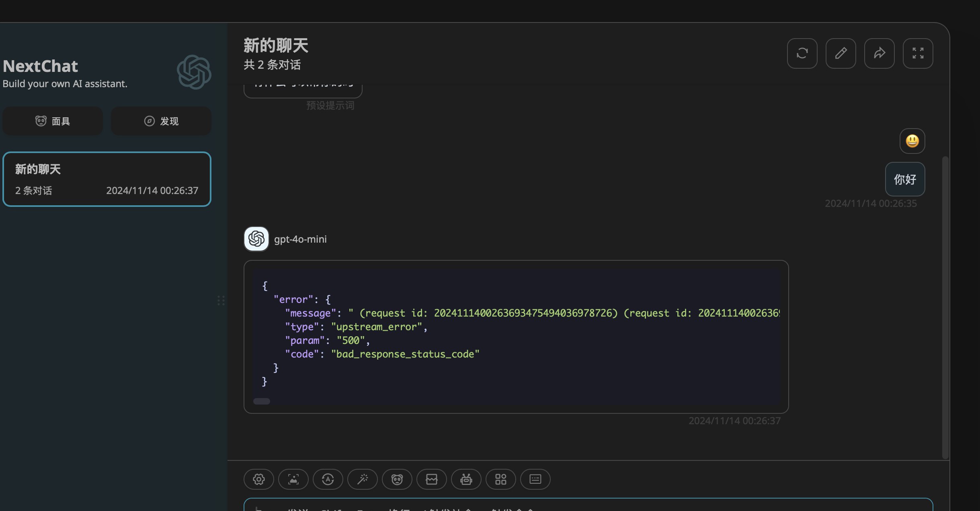Open model selector robot icon
The height and width of the screenshot is (511, 980).
466,479
